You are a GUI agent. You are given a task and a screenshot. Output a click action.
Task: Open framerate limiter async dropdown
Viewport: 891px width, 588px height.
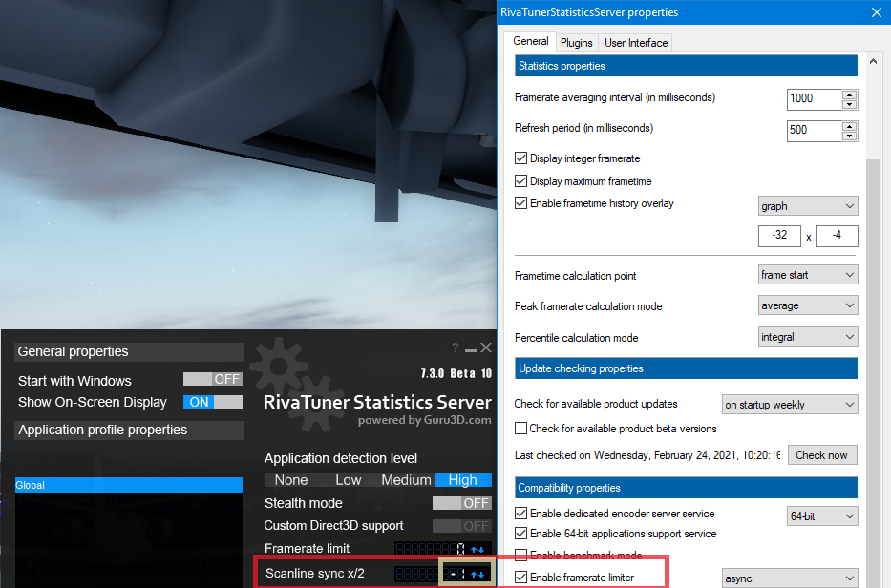coord(789,578)
